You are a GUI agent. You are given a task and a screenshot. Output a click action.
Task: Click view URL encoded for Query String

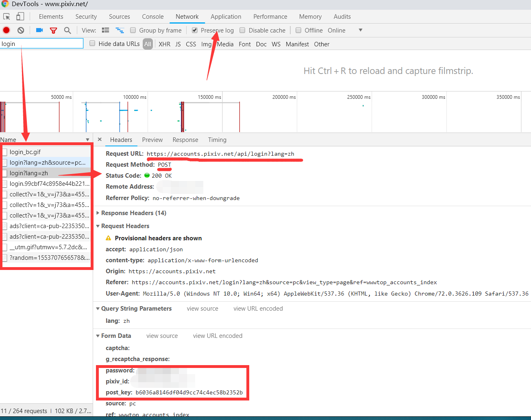258,309
